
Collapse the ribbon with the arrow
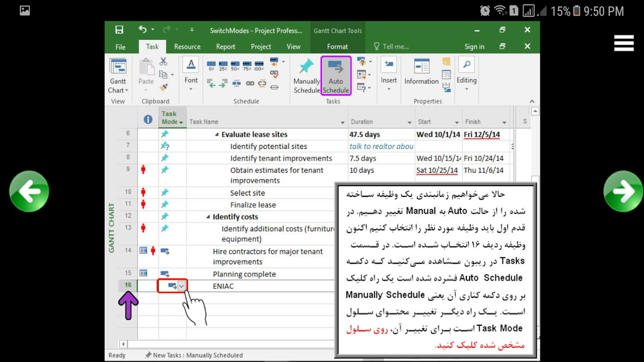pos(532,101)
